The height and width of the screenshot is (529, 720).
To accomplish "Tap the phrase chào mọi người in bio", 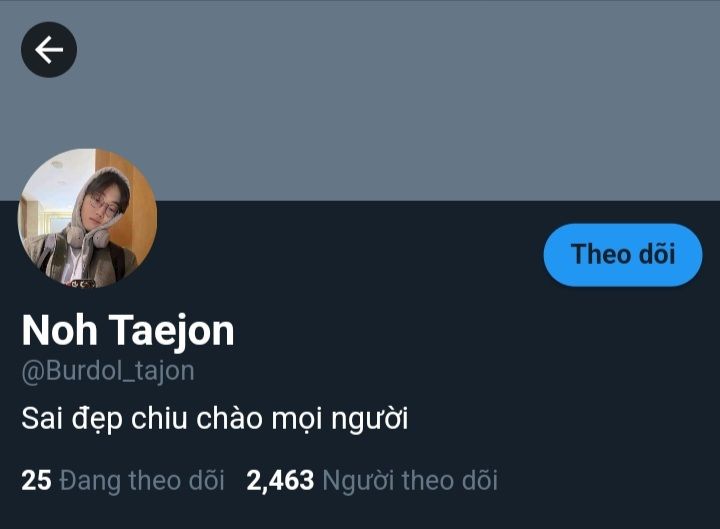I will 302,419.
